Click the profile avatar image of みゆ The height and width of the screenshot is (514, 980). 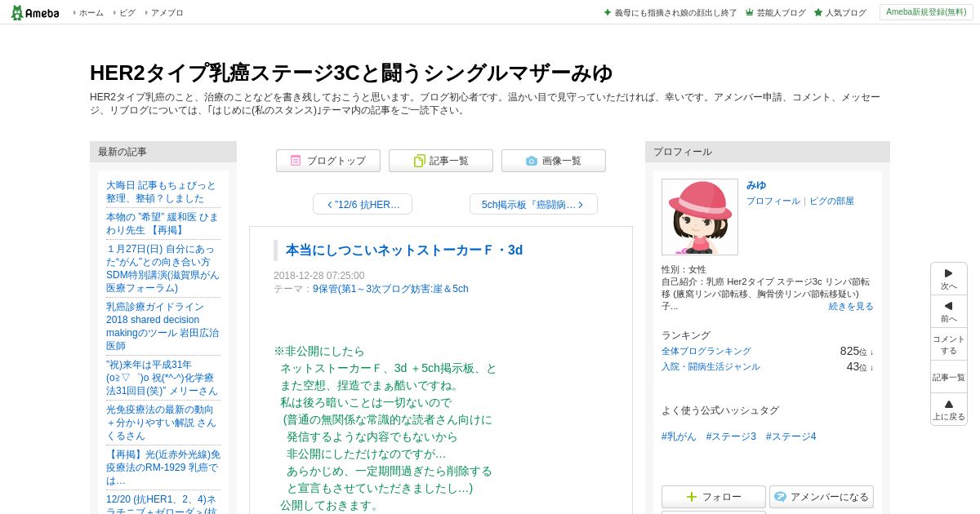coord(700,217)
